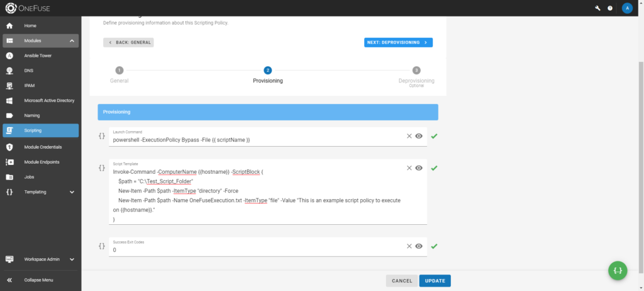Expand the Workspace Admin menu
Image resolution: width=644 pixels, height=291 pixels.
pyautogui.click(x=72, y=260)
